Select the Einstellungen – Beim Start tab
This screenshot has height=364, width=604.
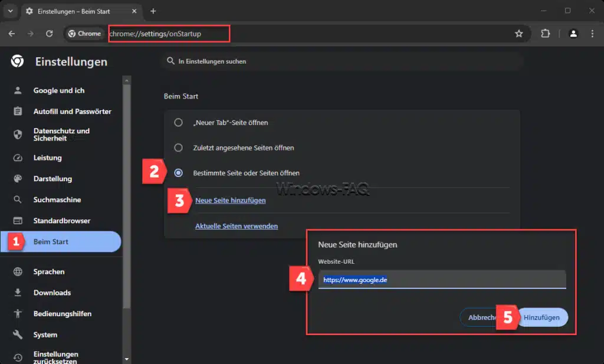pyautogui.click(x=81, y=12)
